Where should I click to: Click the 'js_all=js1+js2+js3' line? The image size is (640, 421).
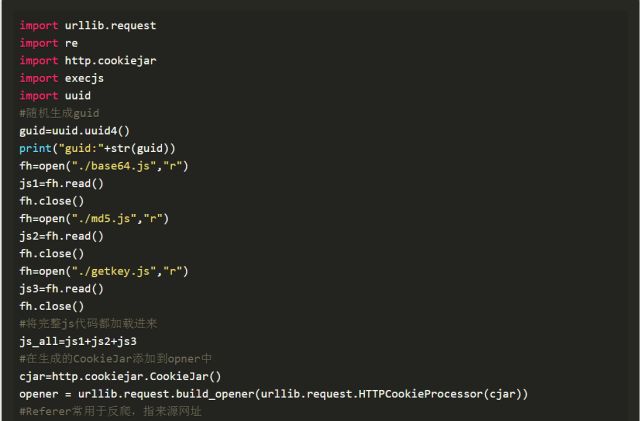pyautogui.click(x=78, y=341)
